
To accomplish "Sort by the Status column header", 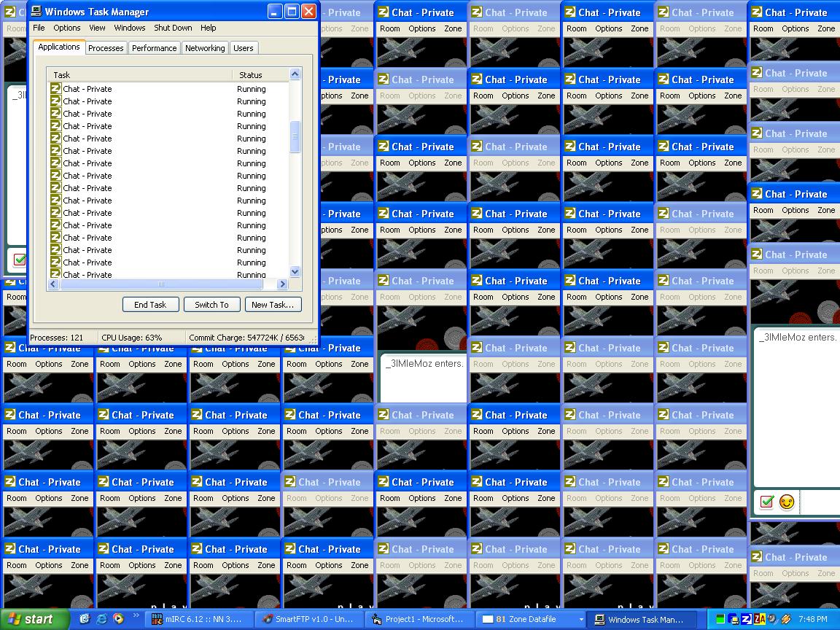I will point(260,75).
